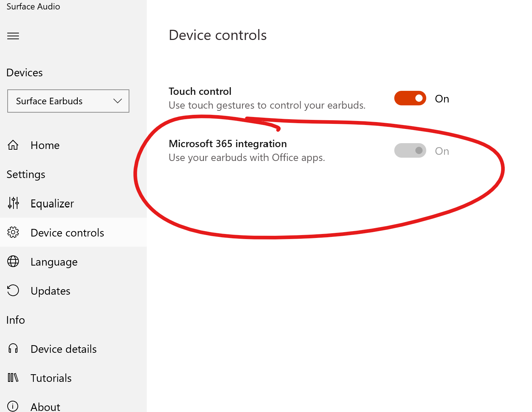Click the "Device controls" page heading
Image resolution: width=532 pixels, height=412 pixels.
tap(218, 35)
